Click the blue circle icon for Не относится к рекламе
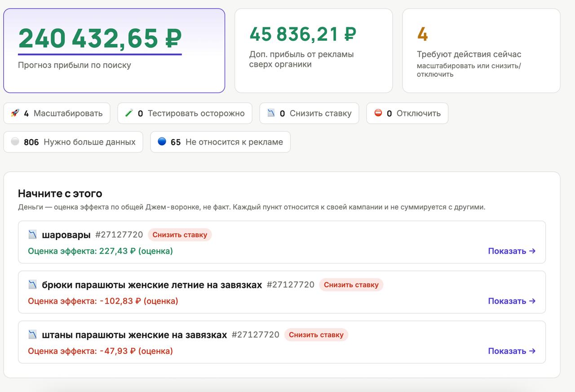Screen dimensions: 575x392 (162, 141)
